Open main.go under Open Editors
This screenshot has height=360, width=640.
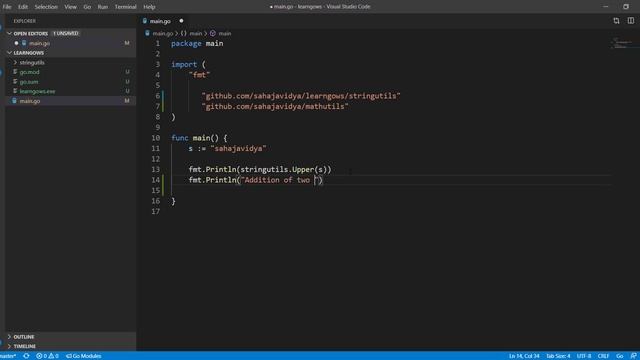(39, 43)
